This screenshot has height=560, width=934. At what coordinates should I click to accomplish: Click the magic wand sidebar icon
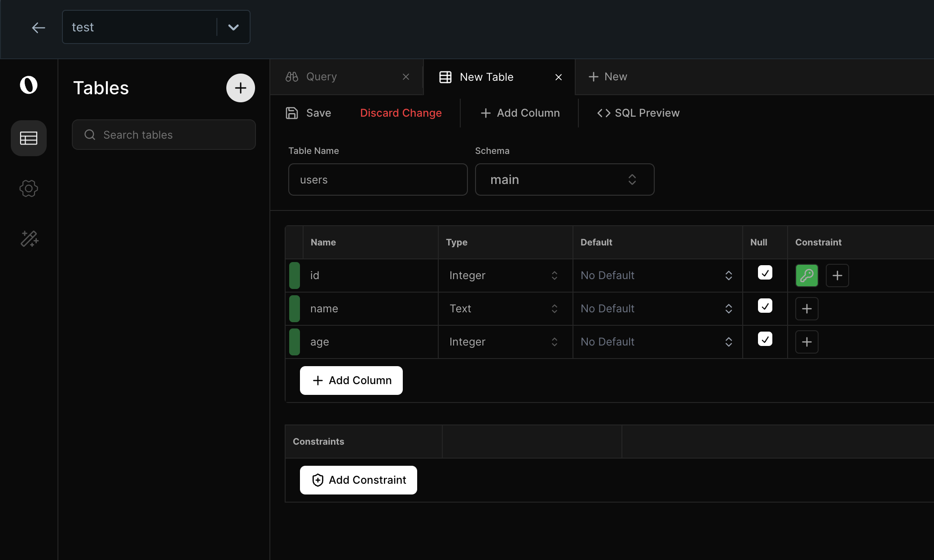29,239
